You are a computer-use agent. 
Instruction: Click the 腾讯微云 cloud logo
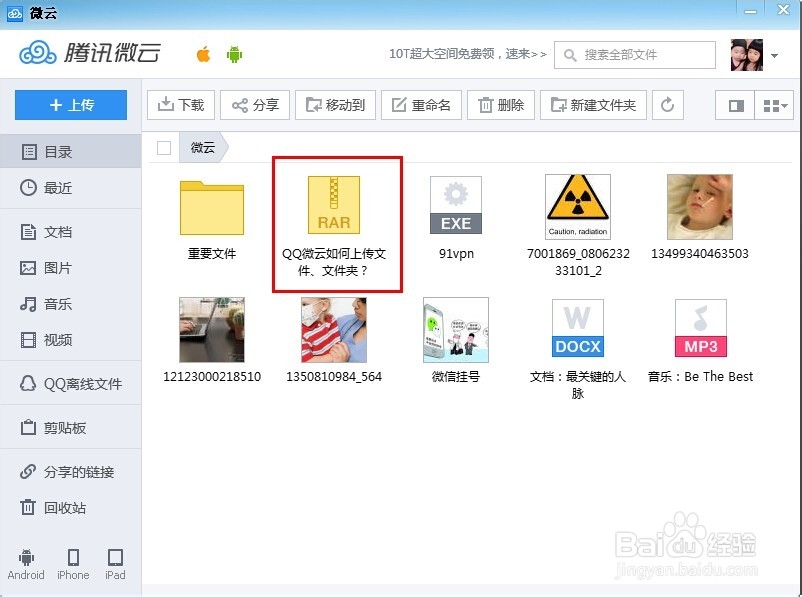90,53
